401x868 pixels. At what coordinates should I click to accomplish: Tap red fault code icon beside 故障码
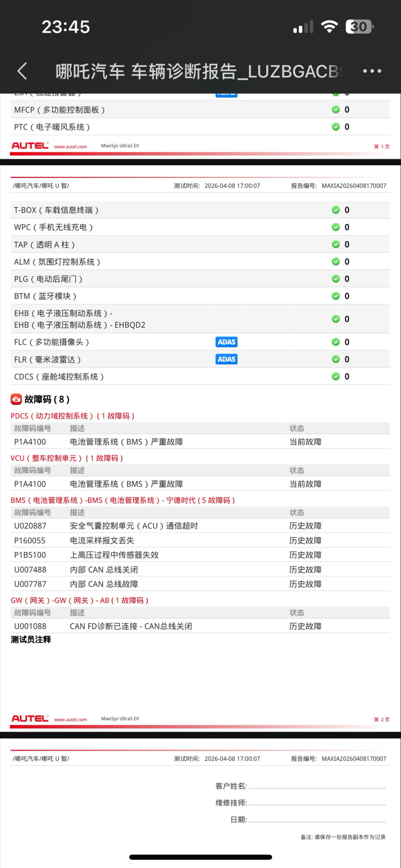click(x=16, y=399)
